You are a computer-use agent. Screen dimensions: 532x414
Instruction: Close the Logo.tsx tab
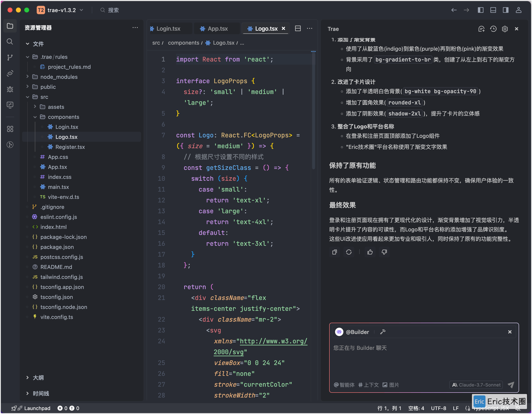tap(284, 29)
